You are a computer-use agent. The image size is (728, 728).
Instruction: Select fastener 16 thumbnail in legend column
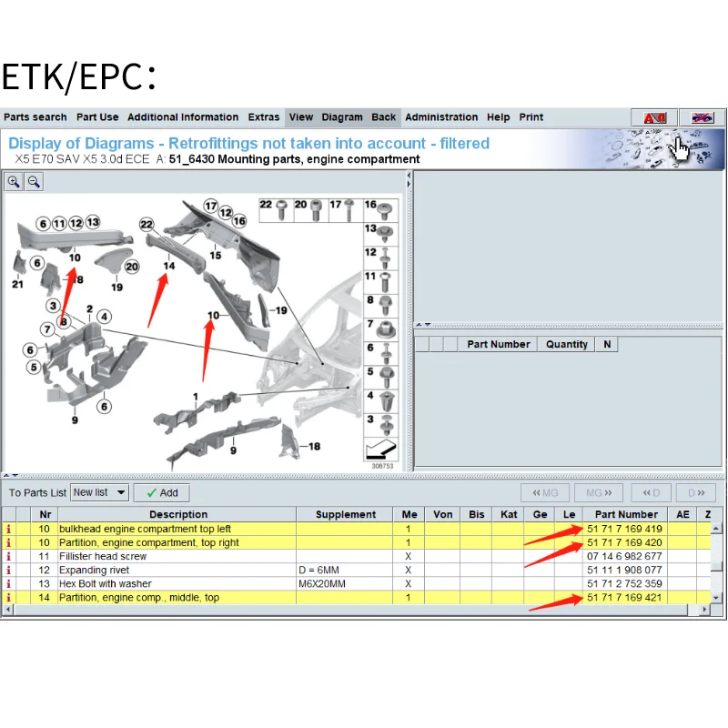tap(380, 210)
